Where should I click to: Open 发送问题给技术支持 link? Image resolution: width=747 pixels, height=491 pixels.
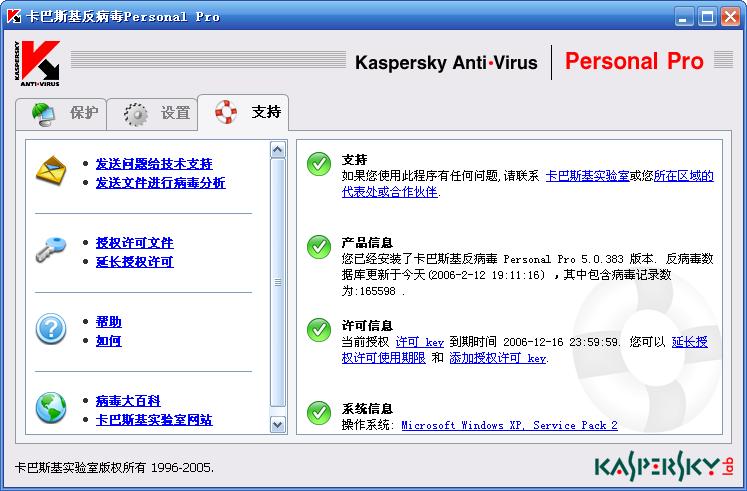click(x=154, y=164)
